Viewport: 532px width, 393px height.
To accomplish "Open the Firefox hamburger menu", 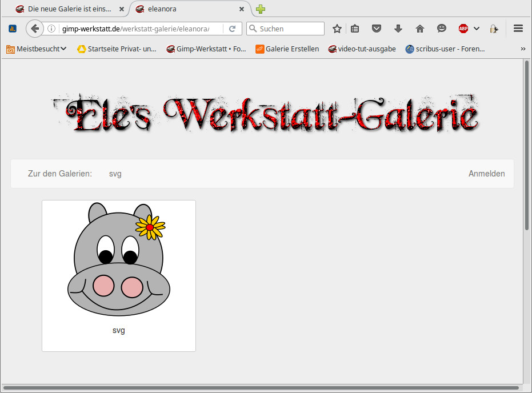I will (x=518, y=29).
